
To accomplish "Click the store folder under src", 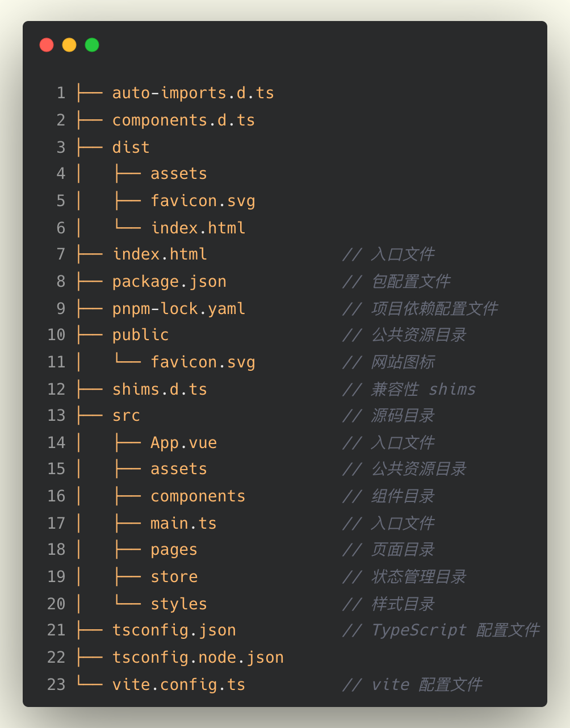I will click(174, 576).
